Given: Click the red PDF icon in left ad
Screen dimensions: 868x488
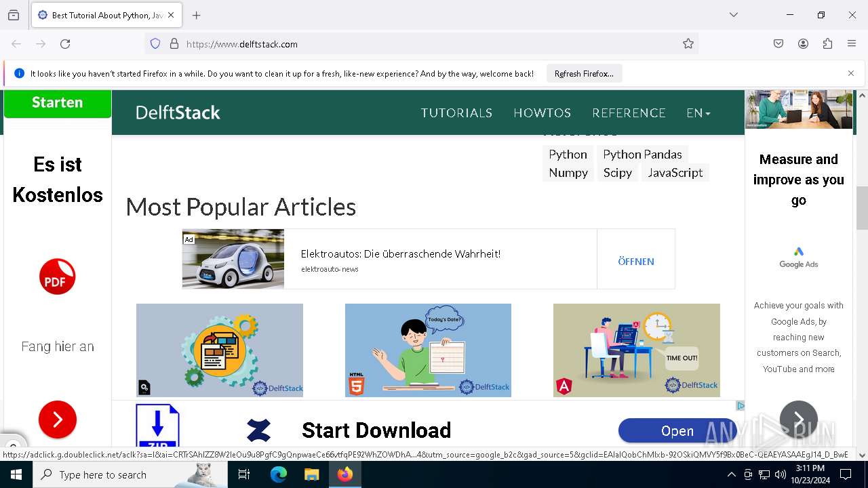Looking at the screenshot, I should point(57,277).
